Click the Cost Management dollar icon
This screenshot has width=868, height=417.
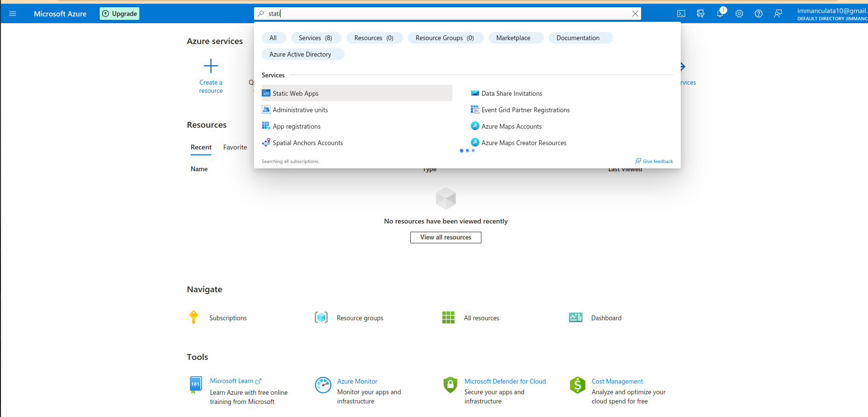[578, 385]
